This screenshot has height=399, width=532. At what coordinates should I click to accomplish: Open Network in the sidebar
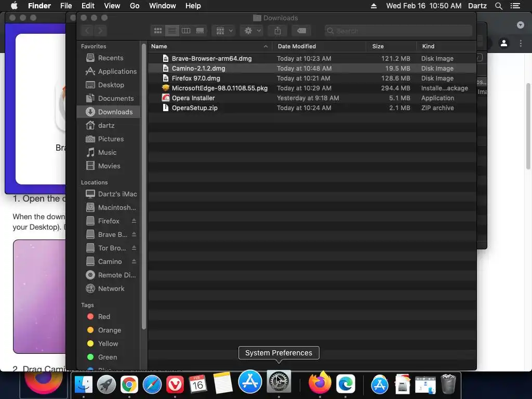(108, 289)
